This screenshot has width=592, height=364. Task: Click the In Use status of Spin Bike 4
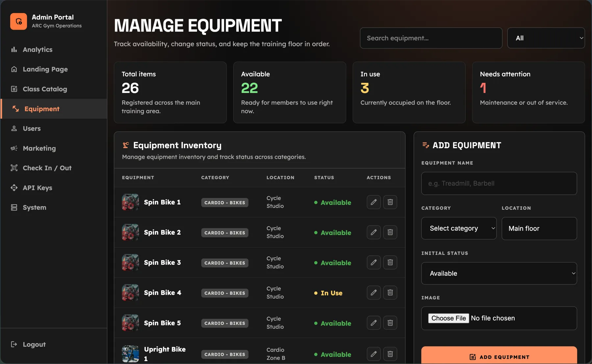point(328,293)
